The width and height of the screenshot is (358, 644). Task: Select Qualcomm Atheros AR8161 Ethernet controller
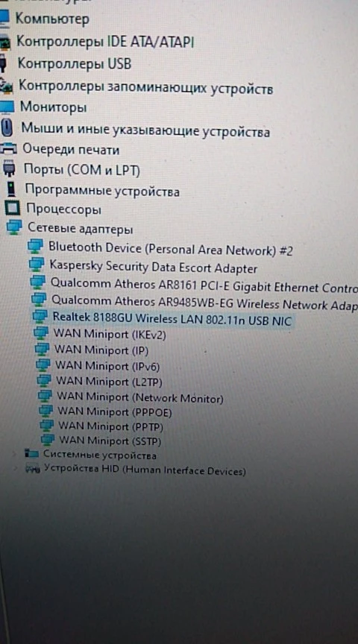pos(204,286)
